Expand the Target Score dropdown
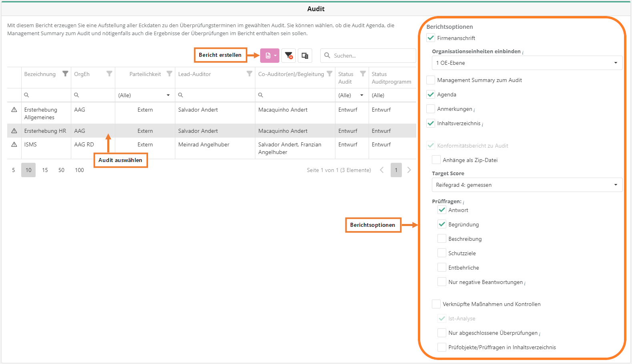This screenshot has width=632, height=364. (527, 185)
